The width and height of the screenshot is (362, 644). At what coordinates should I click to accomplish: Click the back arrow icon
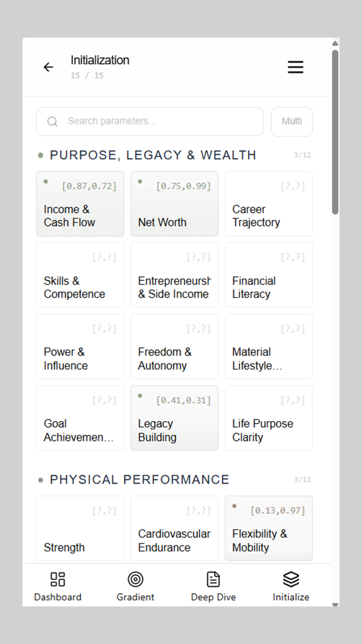click(x=49, y=67)
